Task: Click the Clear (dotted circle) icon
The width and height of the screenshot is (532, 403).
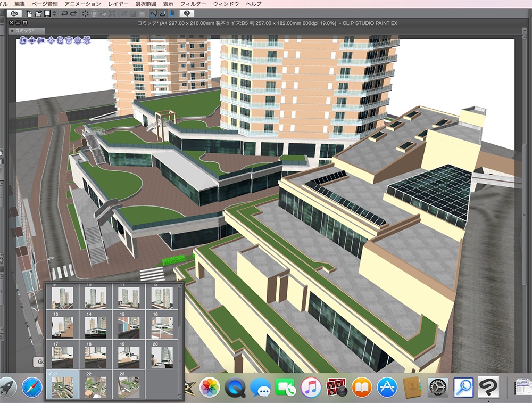Action: pyautogui.click(x=85, y=14)
